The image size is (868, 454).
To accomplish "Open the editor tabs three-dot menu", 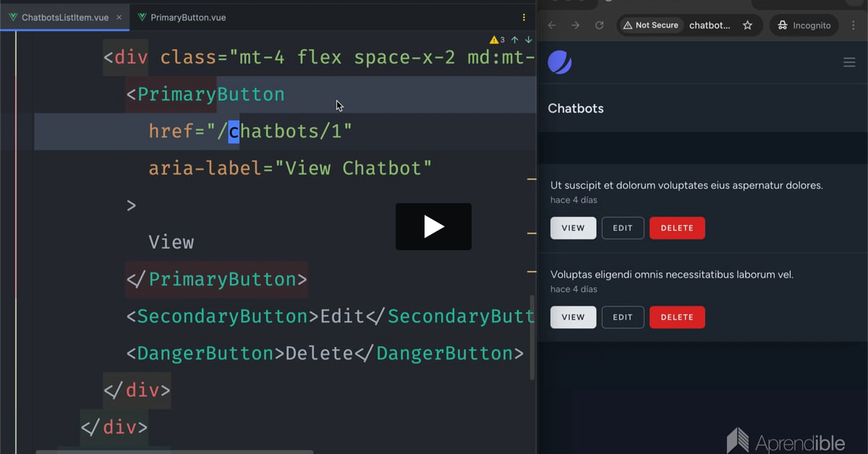I will pyautogui.click(x=524, y=17).
